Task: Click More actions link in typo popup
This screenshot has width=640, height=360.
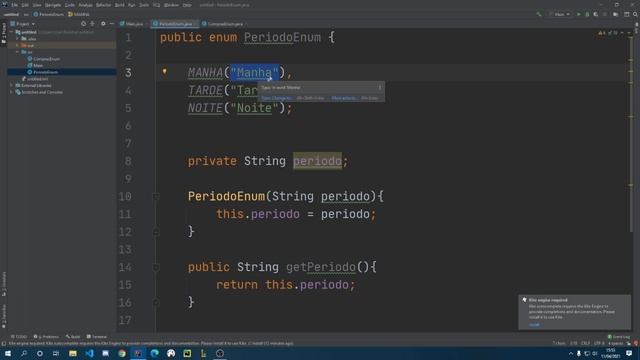Action: point(343,98)
